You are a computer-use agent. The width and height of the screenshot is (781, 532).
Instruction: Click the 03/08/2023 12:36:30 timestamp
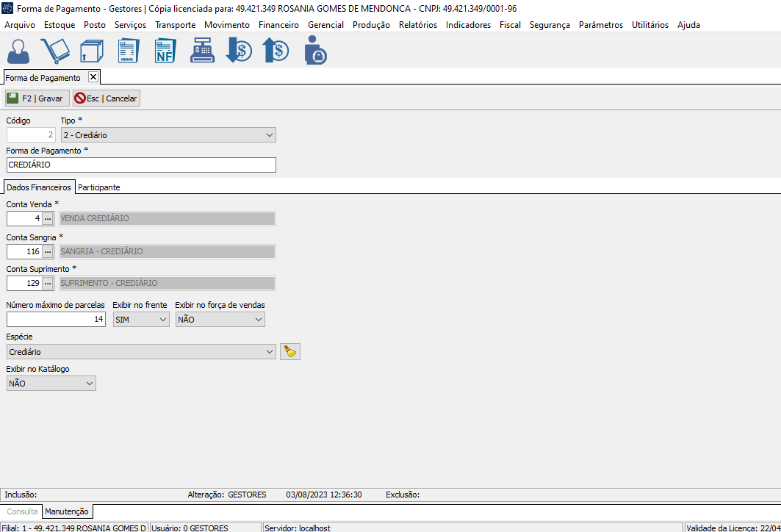click(324, 495)
